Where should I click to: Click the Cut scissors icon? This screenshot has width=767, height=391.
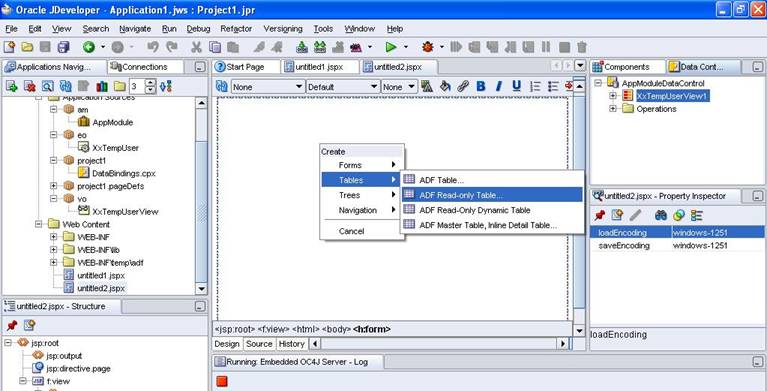tap(197, 47)
